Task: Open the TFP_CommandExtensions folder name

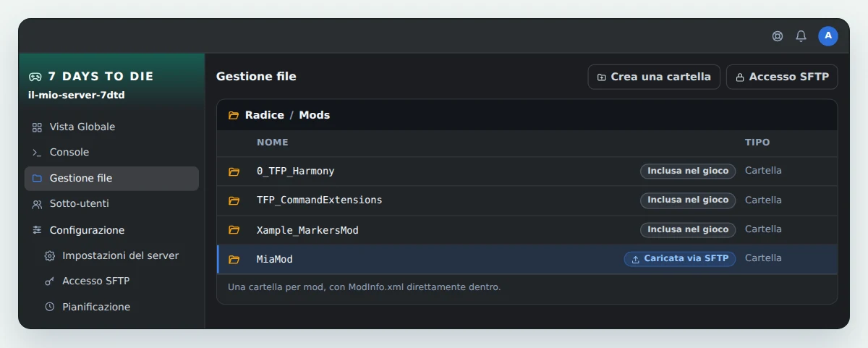Action: (x=320, y=200)
